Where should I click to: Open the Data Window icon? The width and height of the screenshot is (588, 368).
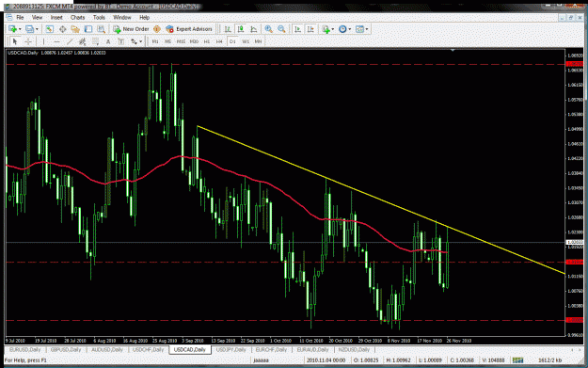point(62,29)
